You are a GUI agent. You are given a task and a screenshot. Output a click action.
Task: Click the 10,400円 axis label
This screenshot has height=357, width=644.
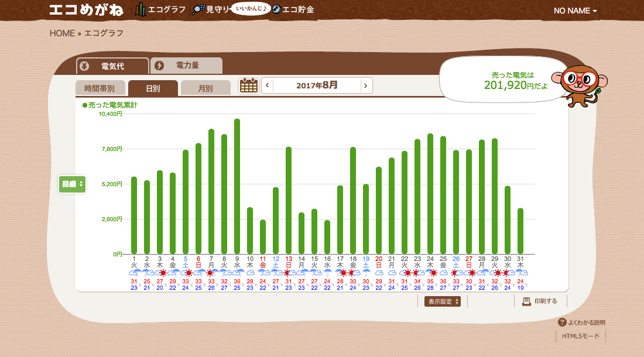tap(111, 114)
